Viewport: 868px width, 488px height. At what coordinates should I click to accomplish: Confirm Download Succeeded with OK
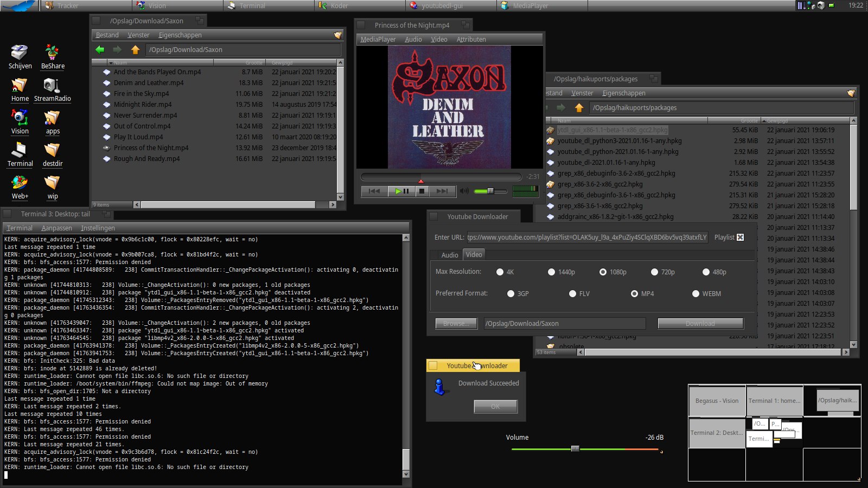click(x=495, y=406)
